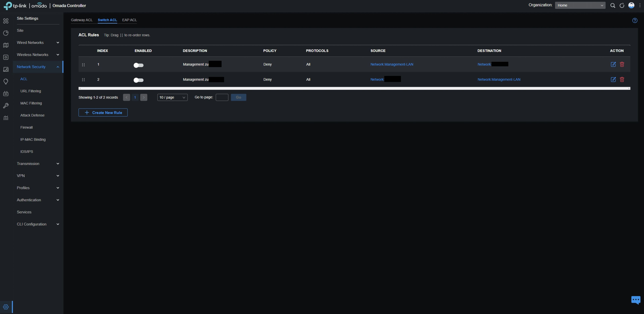Click the Create New Rule button

pos(103,113)
